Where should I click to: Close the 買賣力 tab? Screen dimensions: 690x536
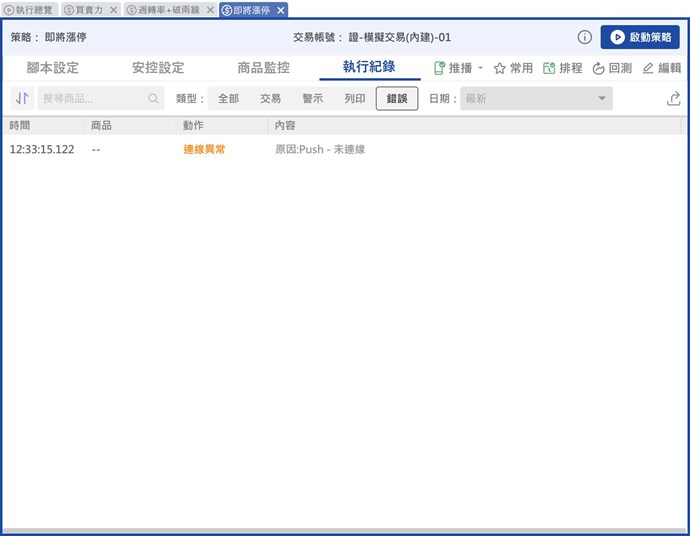click(114, 10)
